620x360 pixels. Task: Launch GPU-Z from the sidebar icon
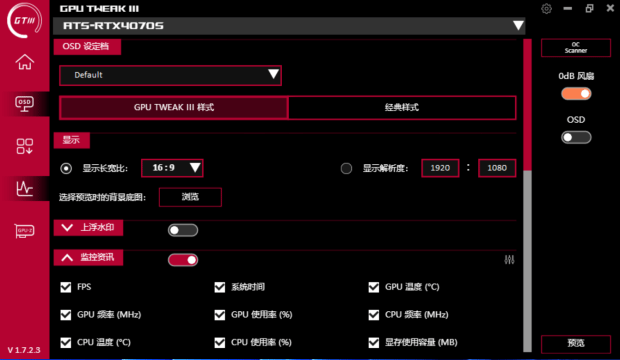[25, 231]
